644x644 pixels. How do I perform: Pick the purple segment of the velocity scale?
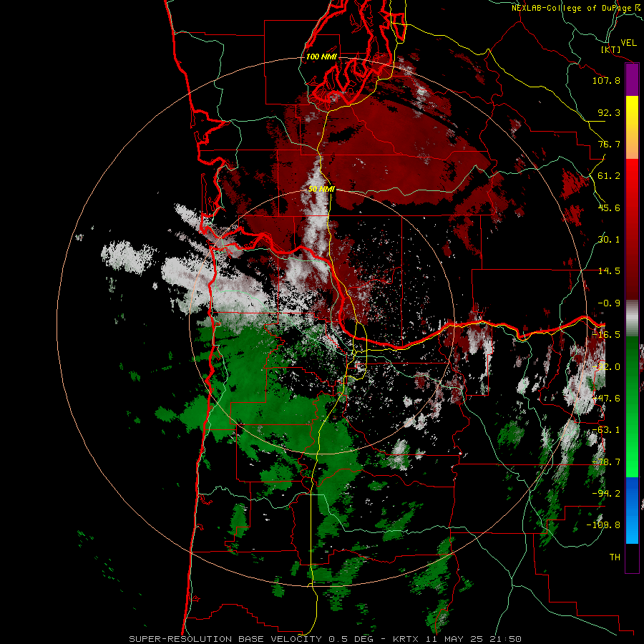coord(632,80)
